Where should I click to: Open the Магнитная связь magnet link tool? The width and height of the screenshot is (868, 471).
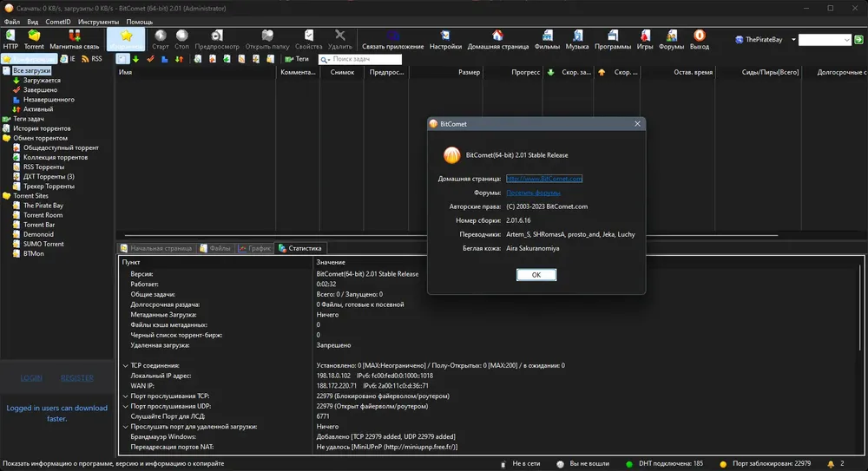[74, 40]
